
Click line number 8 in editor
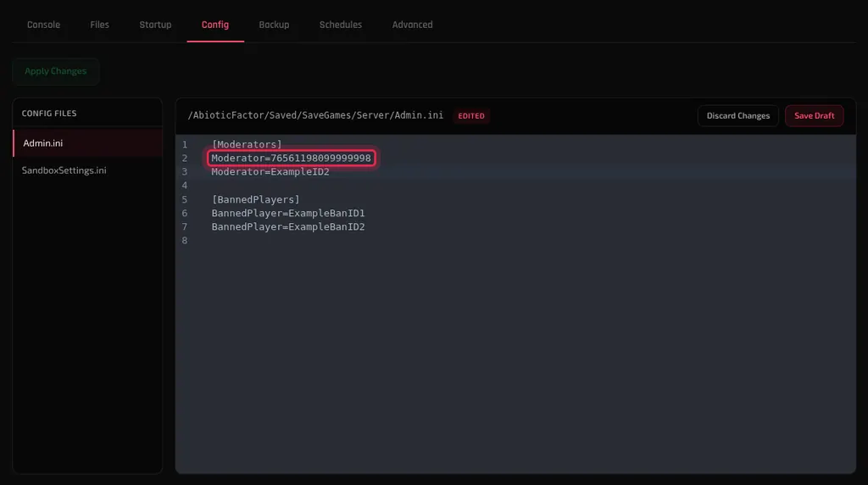185,240
